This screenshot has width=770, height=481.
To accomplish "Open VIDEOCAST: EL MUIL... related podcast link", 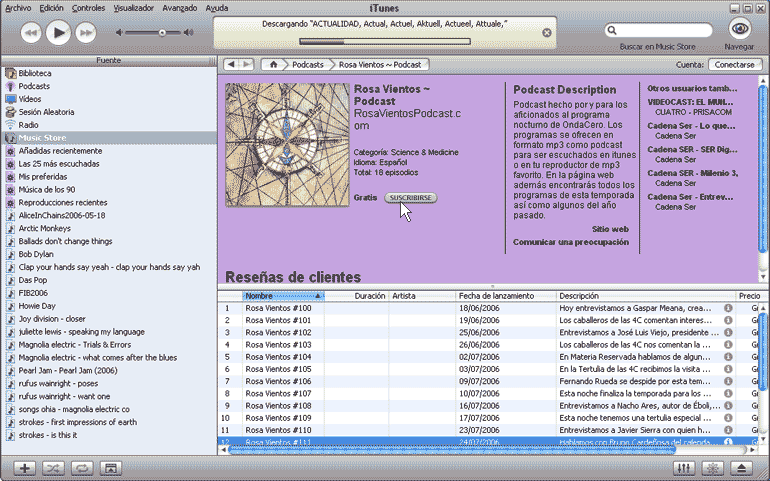I will coord(690,102).
